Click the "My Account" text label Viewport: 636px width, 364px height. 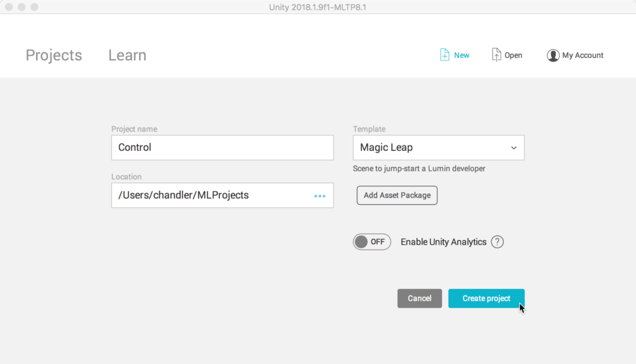583,55
